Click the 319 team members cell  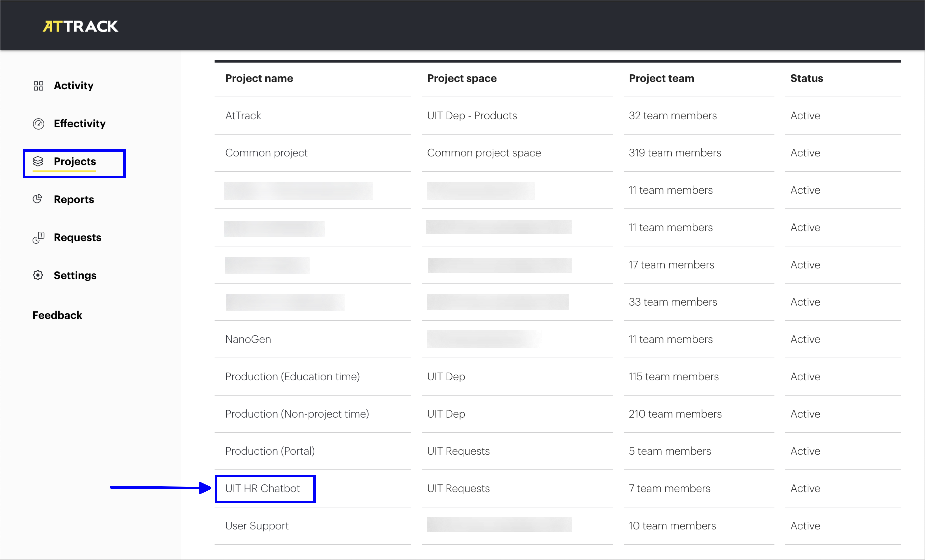pos(675,153)
